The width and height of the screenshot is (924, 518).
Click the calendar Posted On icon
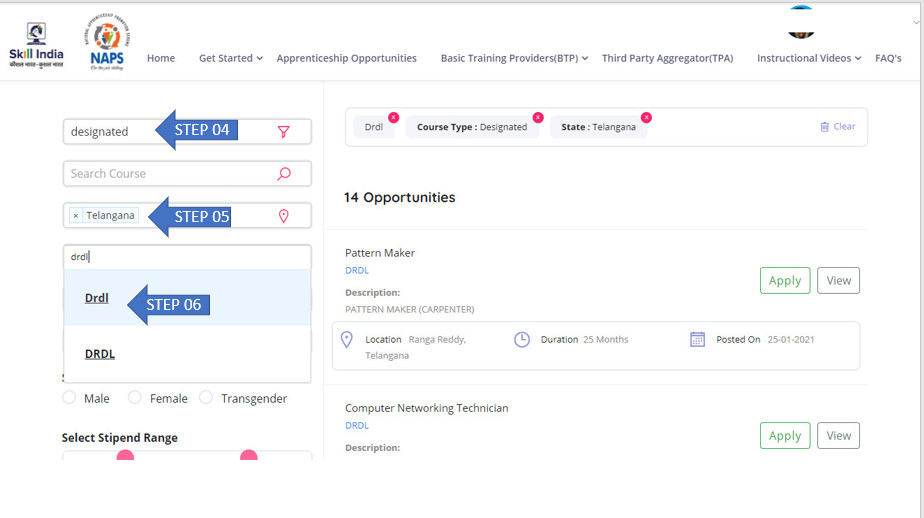[697, 339]
